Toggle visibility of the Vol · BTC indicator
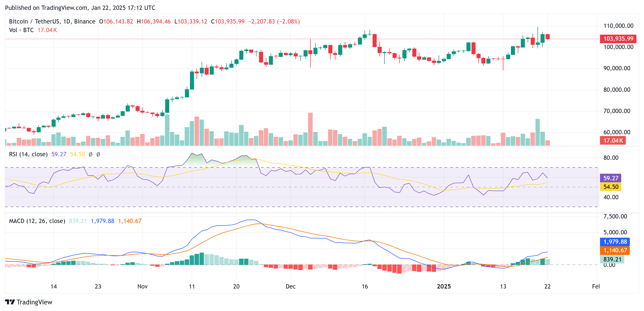Viewport: 644px width, 311px height. [x=21, y=30]
